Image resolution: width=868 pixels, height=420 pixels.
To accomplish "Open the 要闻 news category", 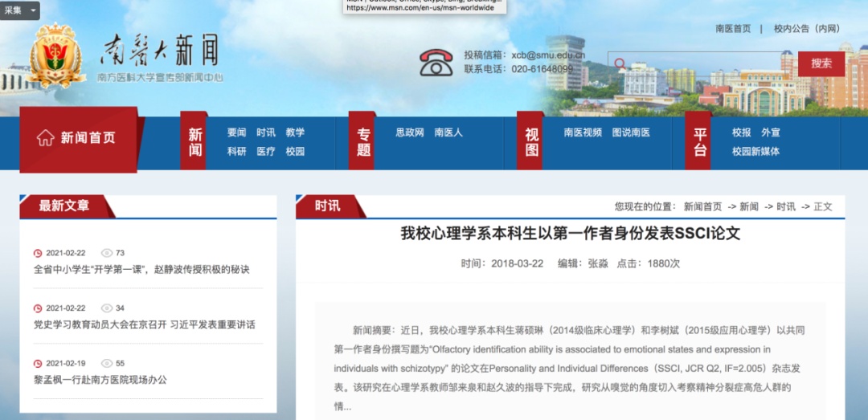I will pos(236,133).
